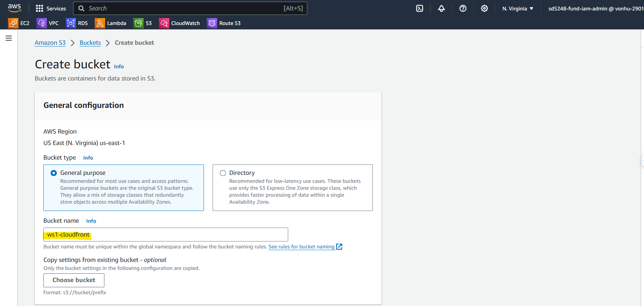The height and width of the screenshot is (306, 644).
Task: Expand the account menu sd5248-fund-iam-admin
Action: (595, 8)
